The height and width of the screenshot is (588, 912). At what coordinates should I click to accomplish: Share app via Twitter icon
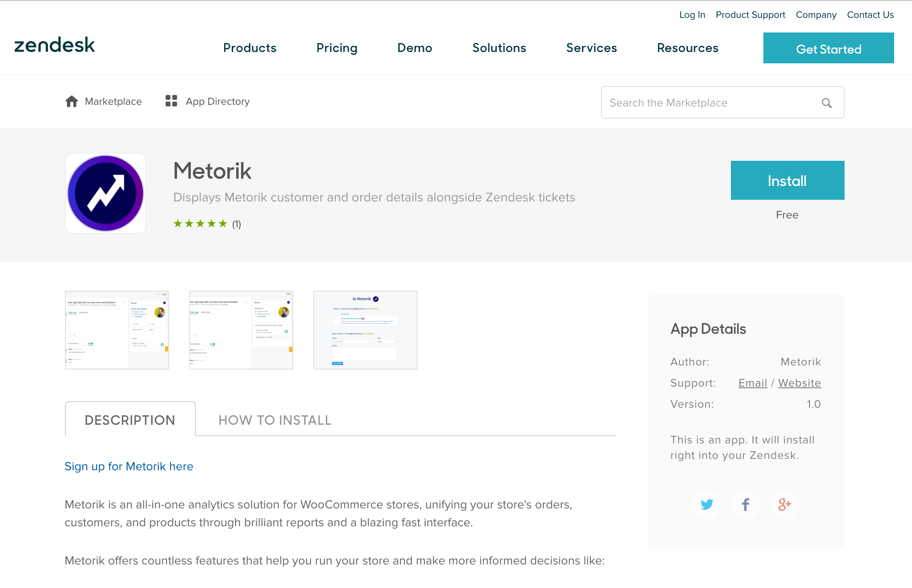coord(707,504)
